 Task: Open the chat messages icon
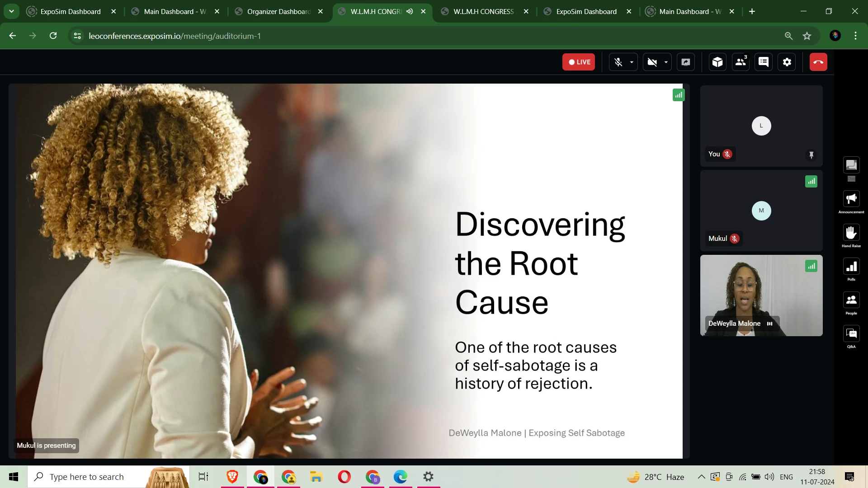coord(764,62)
